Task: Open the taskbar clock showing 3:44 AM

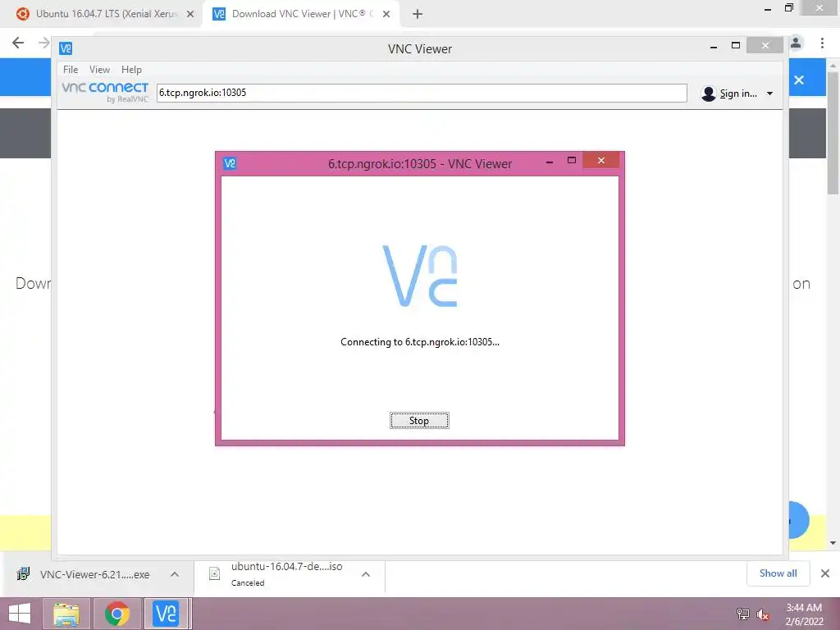Action: click(804, 614)
